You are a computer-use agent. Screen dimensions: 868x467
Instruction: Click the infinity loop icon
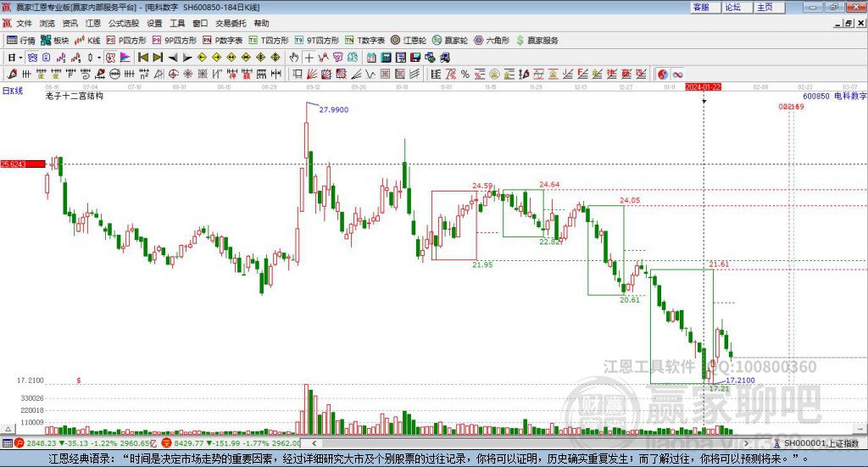[x=677, y=74]
